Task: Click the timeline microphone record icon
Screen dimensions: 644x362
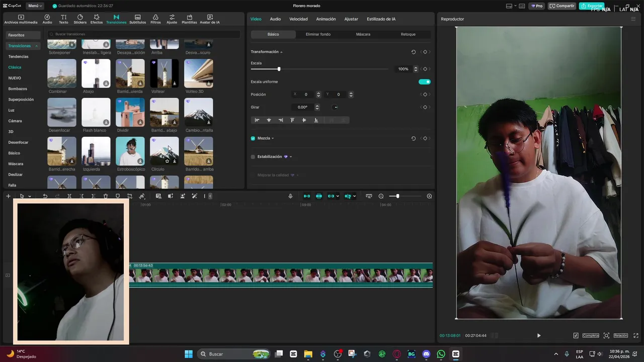Action: pyautogui.click(x=290, y=196)
